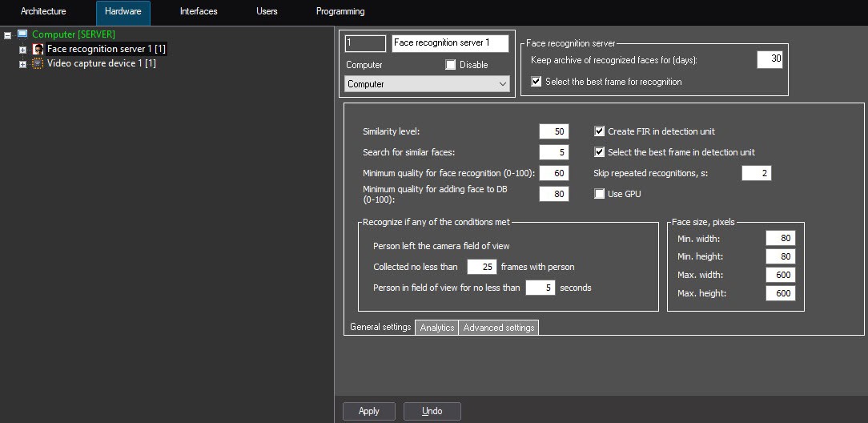The width and height of the screenshot is (868, 423).
Task: Uncheck Select the best frame for recognition
Action: tap(536, 82)
